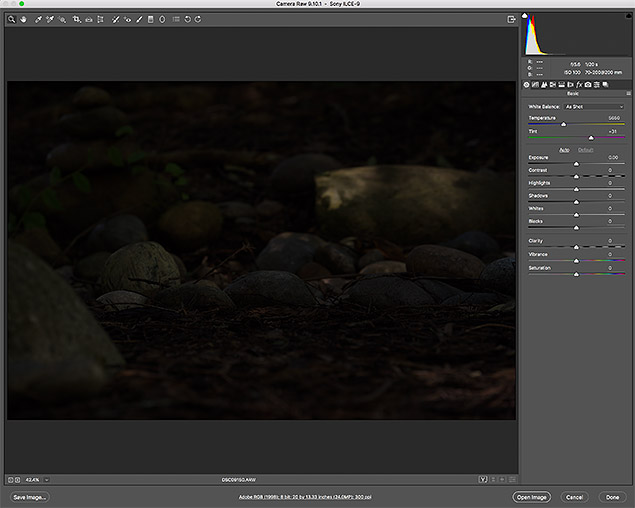Viewport: 635px width, 508px height.
Task: Choose the Adjustment Brush tool
Action: click(139, 19)
